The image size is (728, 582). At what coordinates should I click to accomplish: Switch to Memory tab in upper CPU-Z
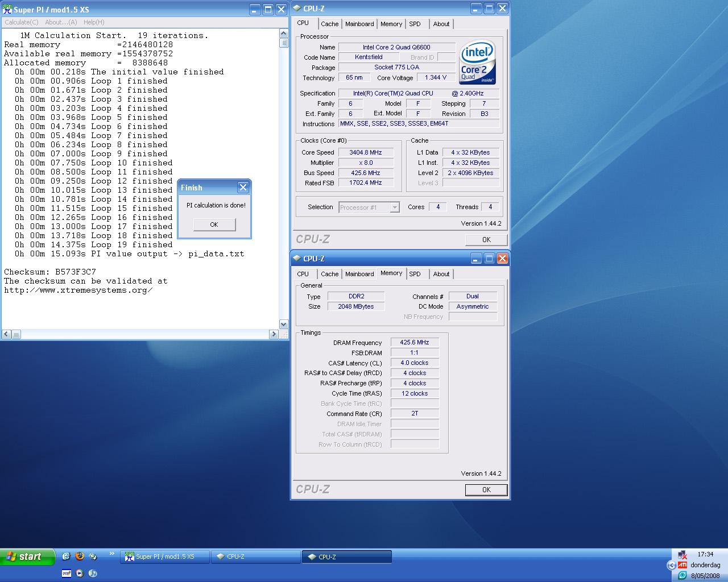pos(391,24)
